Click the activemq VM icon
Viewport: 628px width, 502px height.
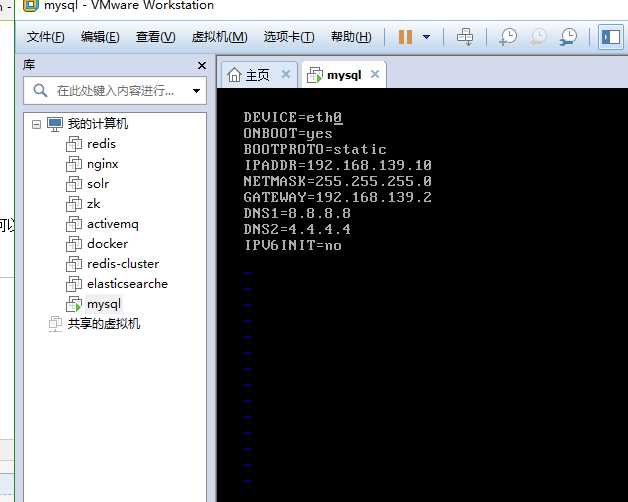[74, 224]
